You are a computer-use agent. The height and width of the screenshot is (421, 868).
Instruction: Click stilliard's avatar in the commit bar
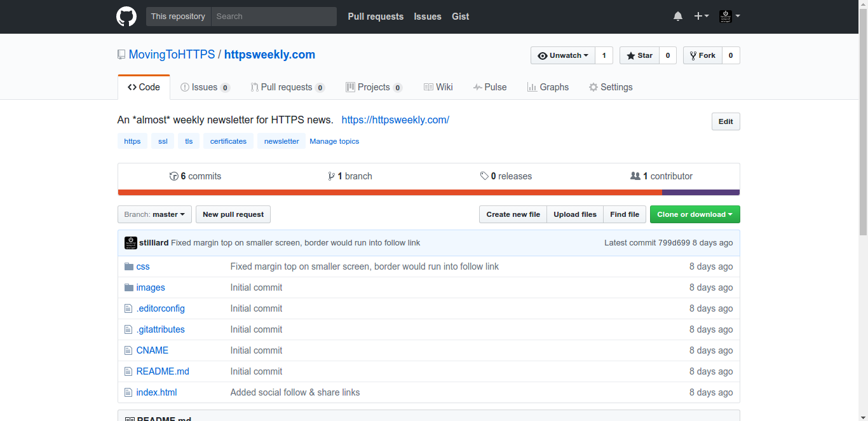(x=131, y=243)
